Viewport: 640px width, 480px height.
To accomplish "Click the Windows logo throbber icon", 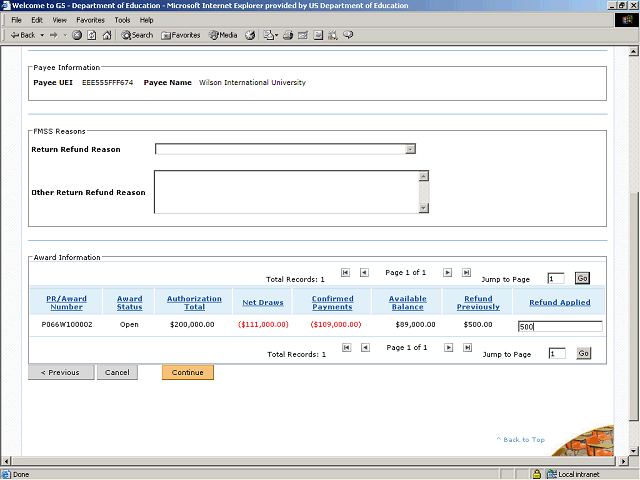I will [x=627, y=20].
